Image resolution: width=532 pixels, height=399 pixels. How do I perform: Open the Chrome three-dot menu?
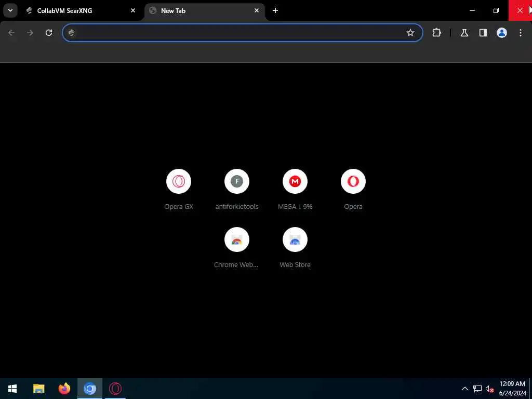521,33
